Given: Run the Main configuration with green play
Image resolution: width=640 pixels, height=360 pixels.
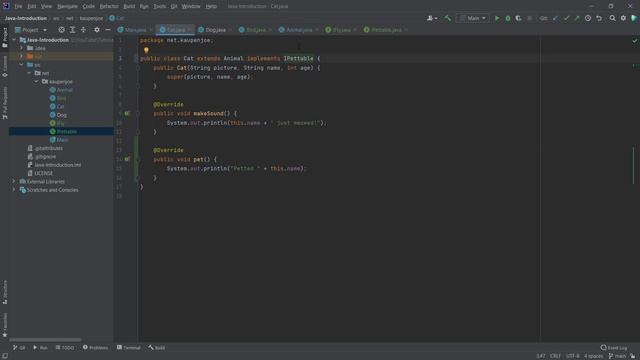Looking at the screenshot, I should click(497, 18).
